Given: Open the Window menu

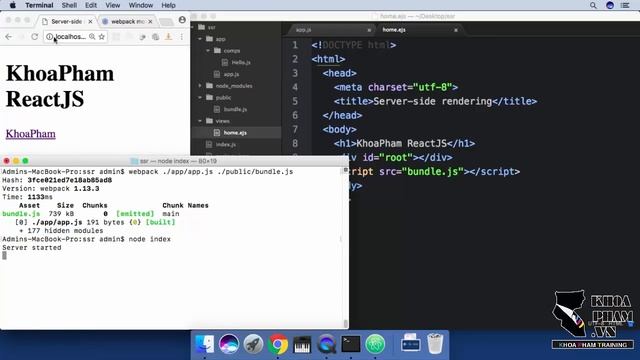Looking at the screenshot, I should point(140,5).
